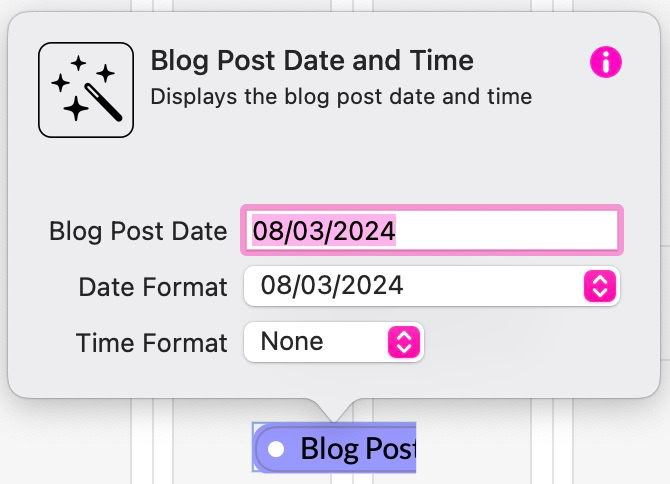The height and width of the screenshot is (484, 670).
Task: Click the "Time Format" label
Action: [152, 343]
